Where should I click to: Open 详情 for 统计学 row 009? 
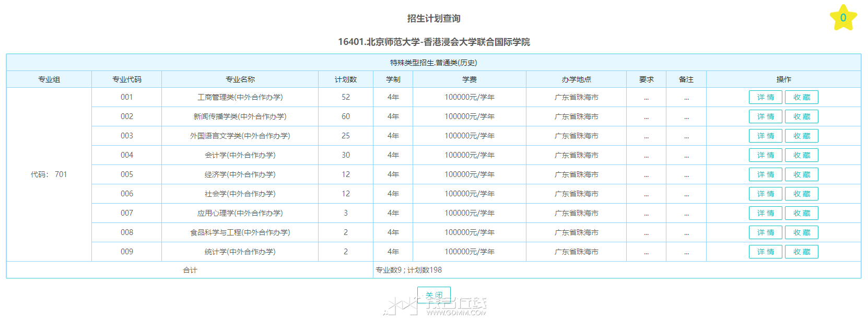[766, 252]
